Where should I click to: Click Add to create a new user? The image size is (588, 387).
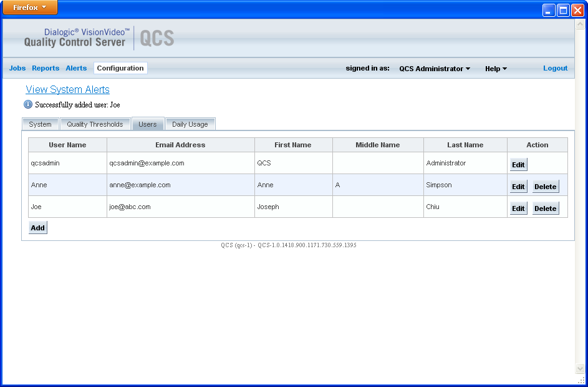point(37,227)
